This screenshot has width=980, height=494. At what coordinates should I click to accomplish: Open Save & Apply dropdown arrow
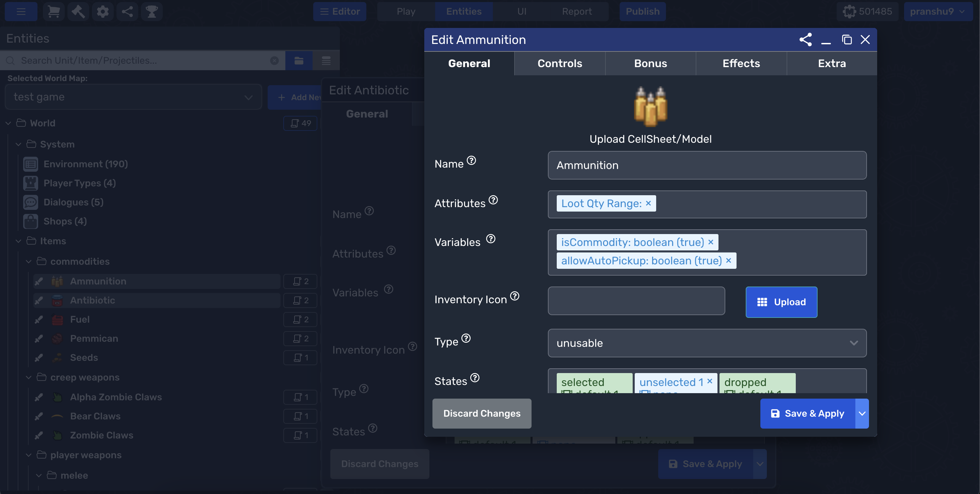pyautogui.click(x=862, y=413)
